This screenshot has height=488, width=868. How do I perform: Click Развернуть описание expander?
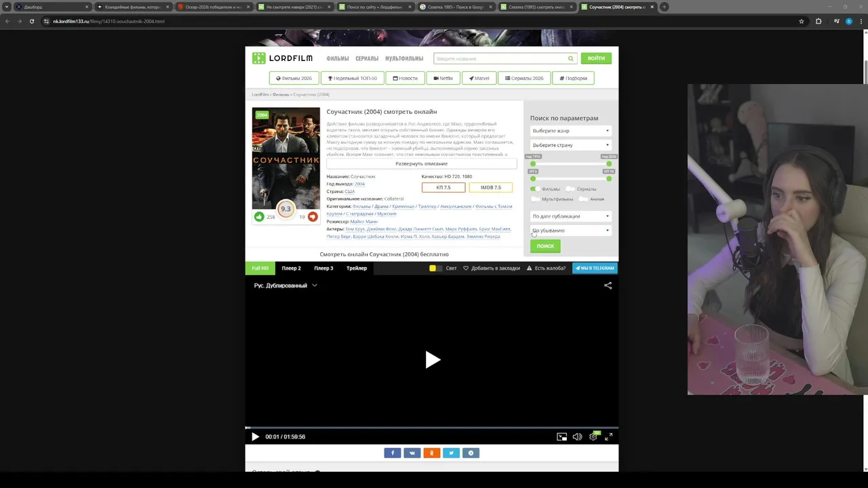(421, 163)
